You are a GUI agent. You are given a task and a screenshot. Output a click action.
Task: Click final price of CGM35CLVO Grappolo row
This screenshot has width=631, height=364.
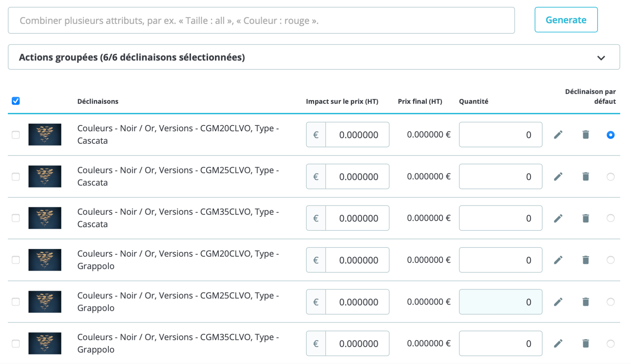pyautogui.click(x=429, y=343)
